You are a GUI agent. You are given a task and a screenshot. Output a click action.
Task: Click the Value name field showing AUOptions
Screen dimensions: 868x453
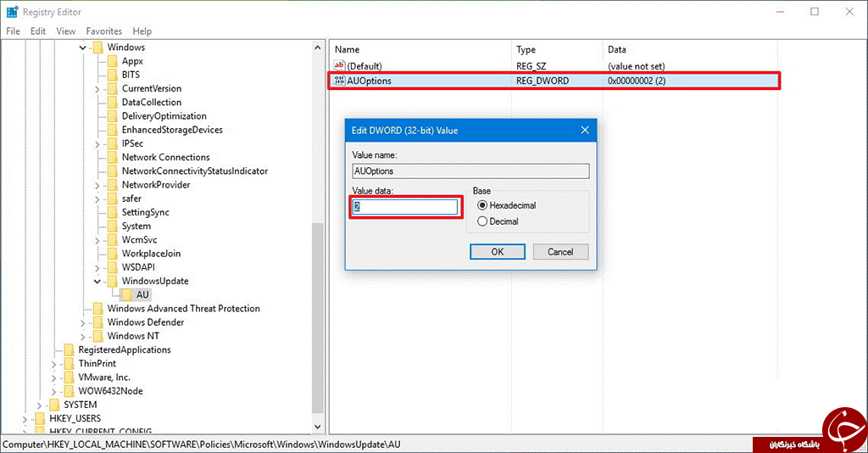(470, 171)
